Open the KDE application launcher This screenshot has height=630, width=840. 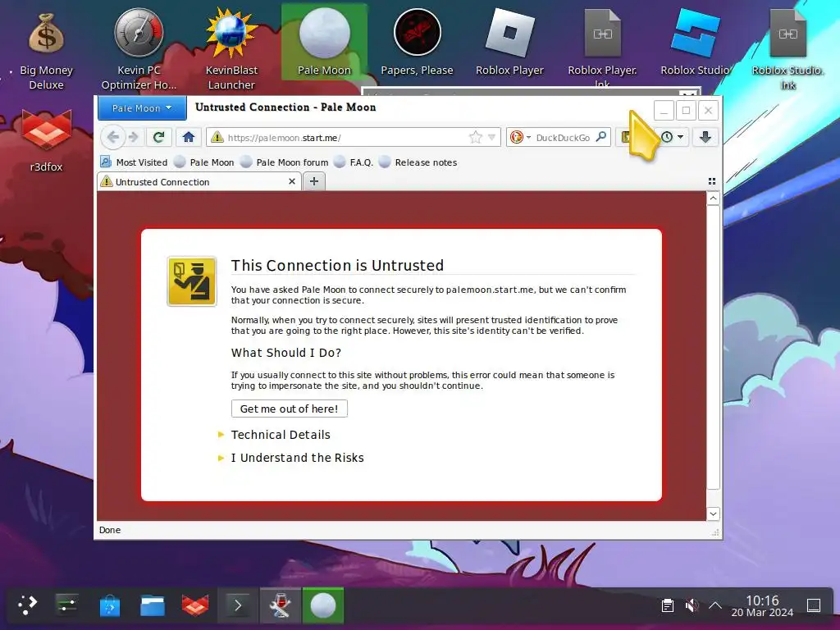click(x=27, y=605)
